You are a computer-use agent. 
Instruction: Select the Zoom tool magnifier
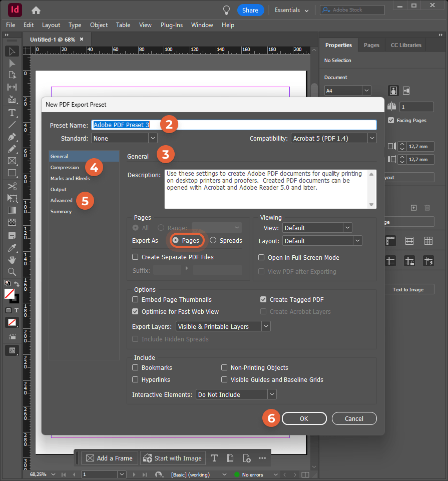click(x=12, y=272)
